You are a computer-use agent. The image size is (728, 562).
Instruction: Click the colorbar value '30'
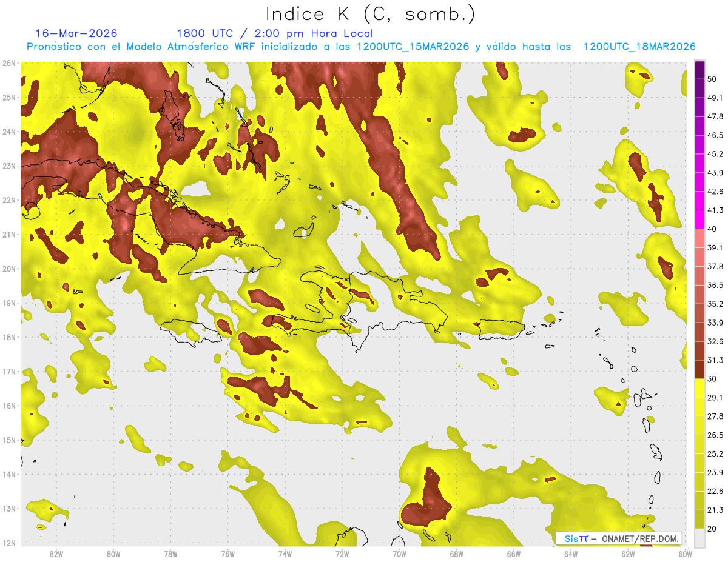(712, 379)
